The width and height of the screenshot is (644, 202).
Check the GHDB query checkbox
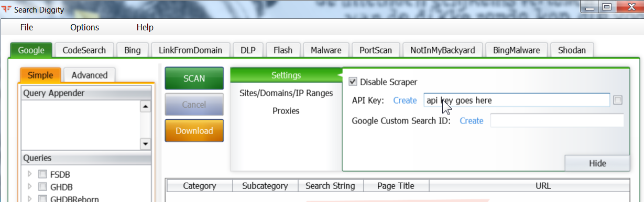click(x=42, y=187)
